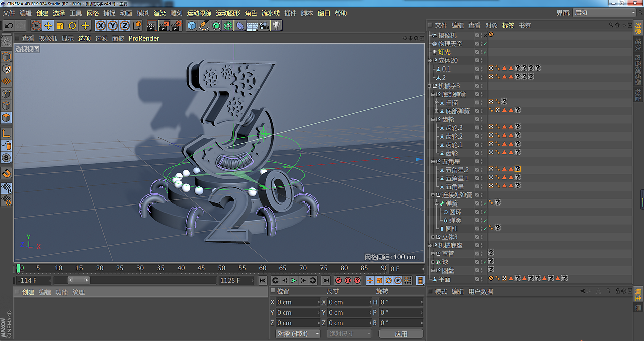Collapse the 齿轮 group in the object manager
Image resolution: width=644 pixels, height=341 pixels.
(x=432, y=119)
